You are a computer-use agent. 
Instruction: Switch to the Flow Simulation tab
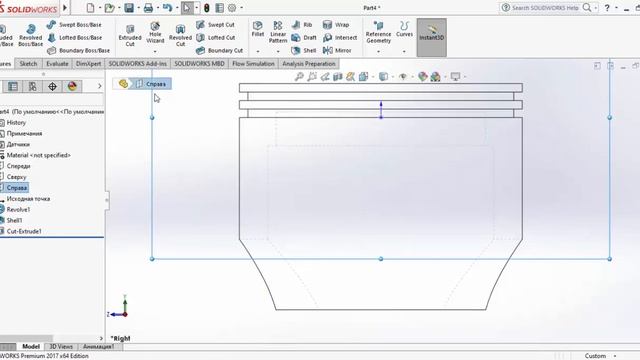pyautogui.click(x=253, y=64)
